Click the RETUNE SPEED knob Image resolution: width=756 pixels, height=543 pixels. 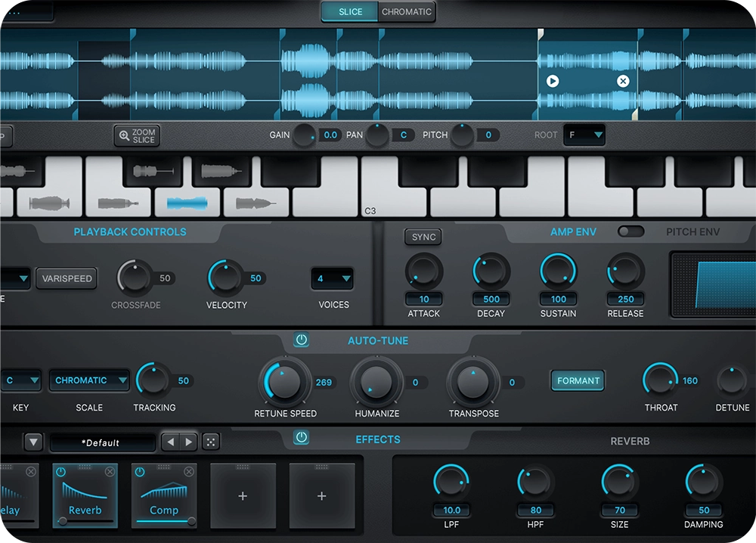coord(285,382)
